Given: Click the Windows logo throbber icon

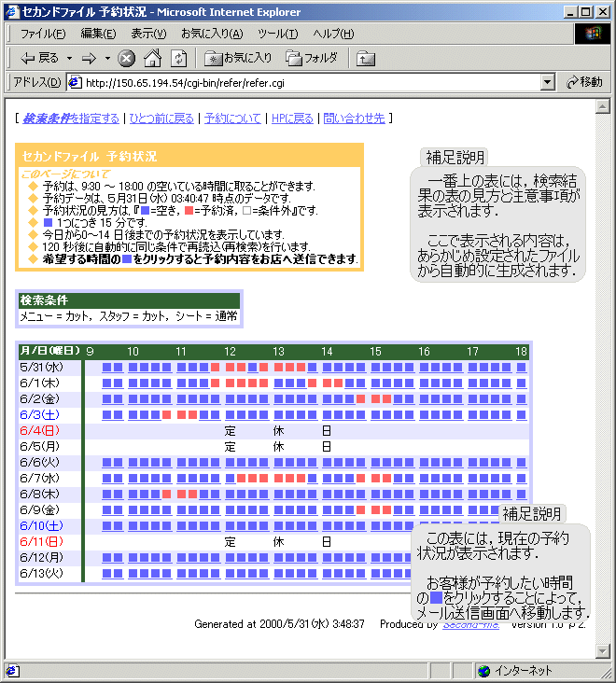Looking at the screenshot, I should pos(593,34).
